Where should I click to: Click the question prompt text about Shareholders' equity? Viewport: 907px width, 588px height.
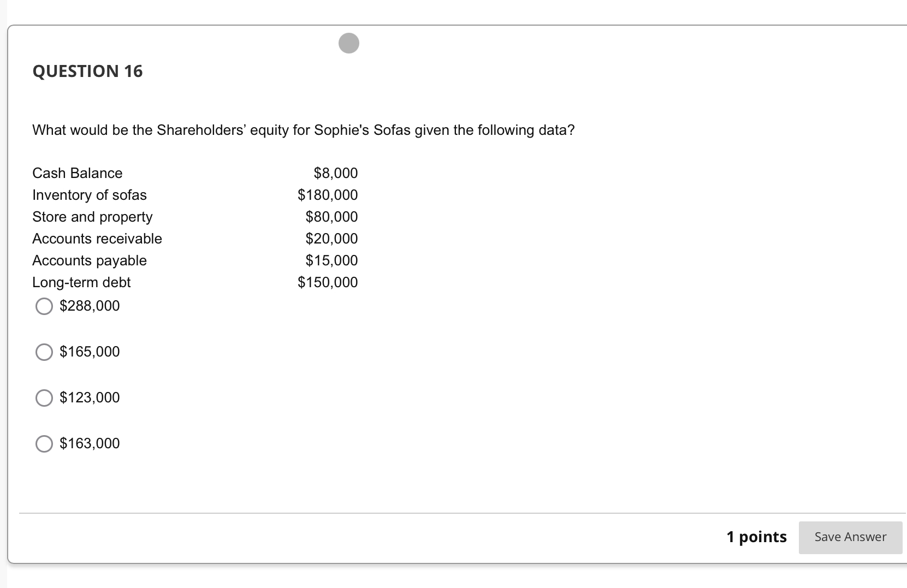point(303,130)
